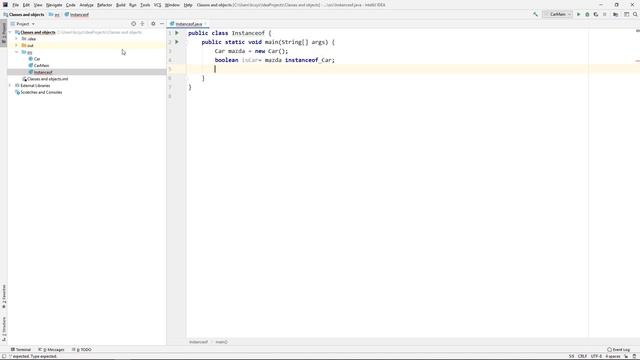
Task: Click main() breadcrumb below the editor
Action: coord(221,342)
